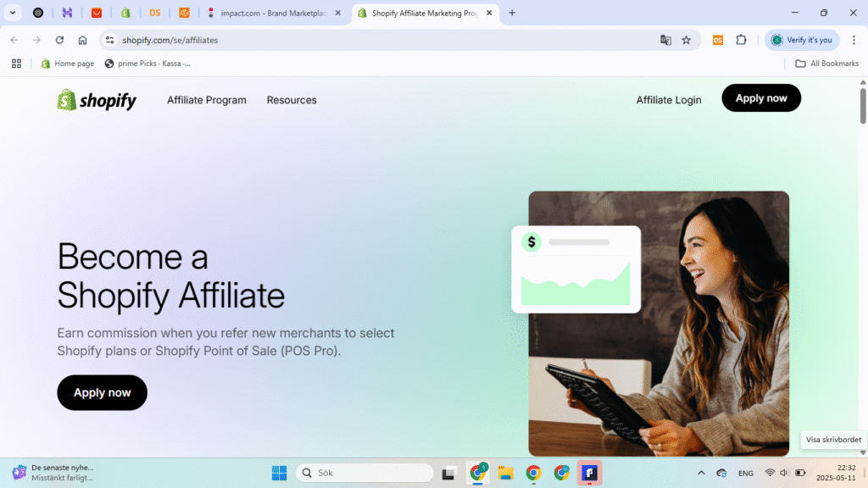Go back to the previous page
The height and width of the screenshot is (488, 868).
(14, 40)
